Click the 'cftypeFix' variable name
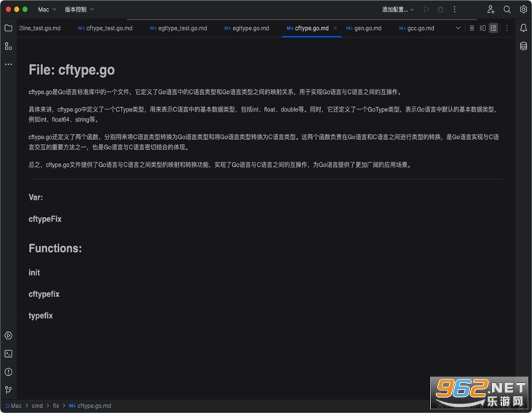The height and width of the screenshot is (413, 532). click(x=45, y=219)
